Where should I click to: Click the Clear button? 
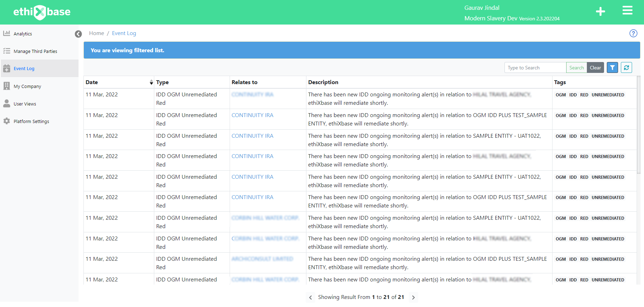click(596, 68)
